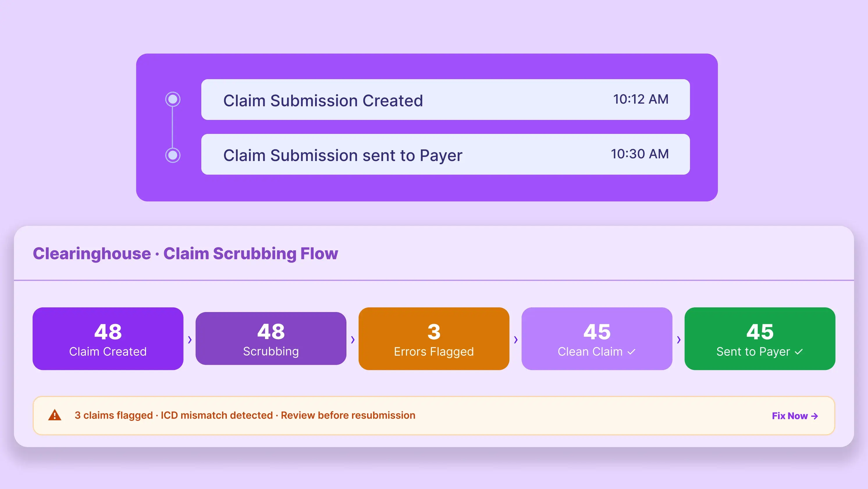
Task: Click the Fix Now link
Action: (x=789, y=416)
